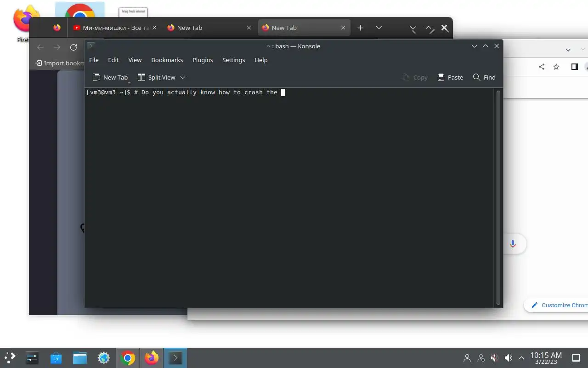Open the Edit menu in Konsole

pyautogui.click(x=113, y=60)
